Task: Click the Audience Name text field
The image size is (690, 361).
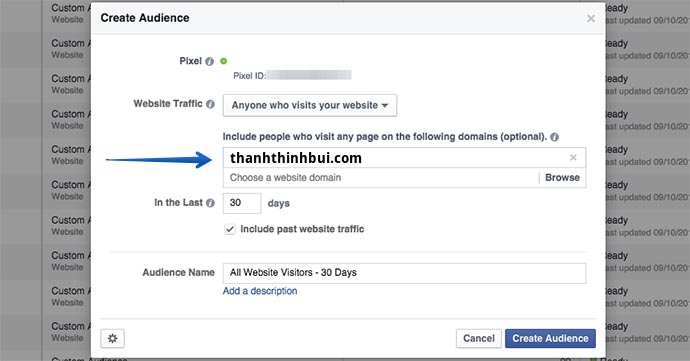Action: click(404, 273)
